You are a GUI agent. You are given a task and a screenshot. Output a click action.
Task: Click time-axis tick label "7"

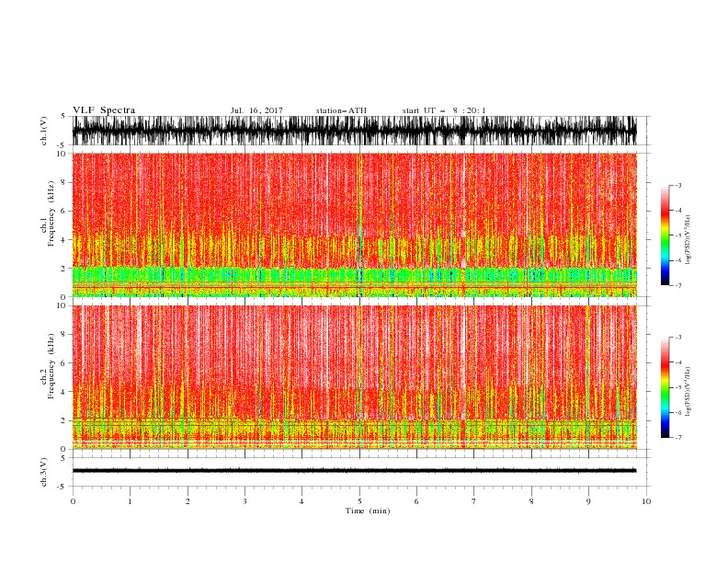(x=474, y=501)
